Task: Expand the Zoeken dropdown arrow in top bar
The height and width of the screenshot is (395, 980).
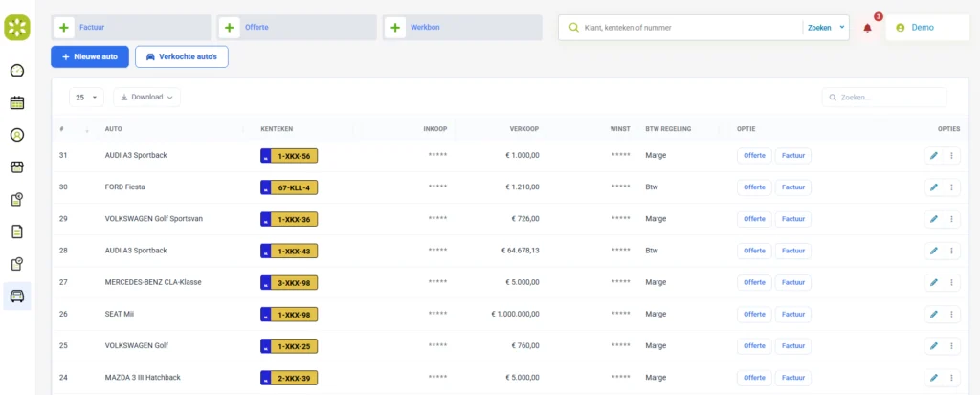Action: (x=842, y=28)
